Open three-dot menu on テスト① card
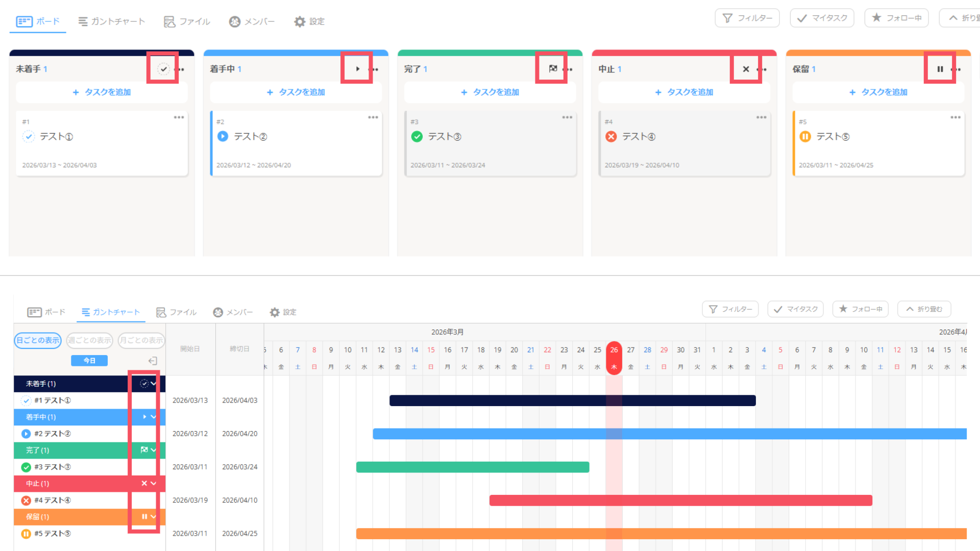This screenshot has height=551, width=980. coord(179,117)
